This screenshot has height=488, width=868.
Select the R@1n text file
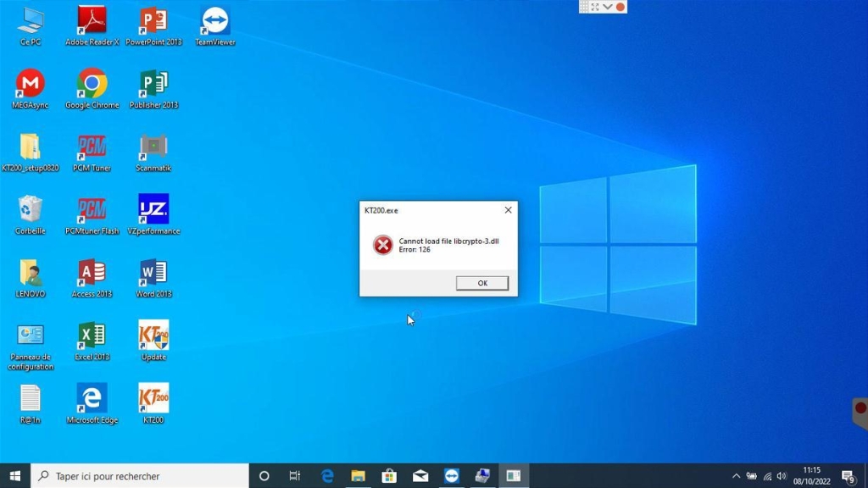pos(31,404)
